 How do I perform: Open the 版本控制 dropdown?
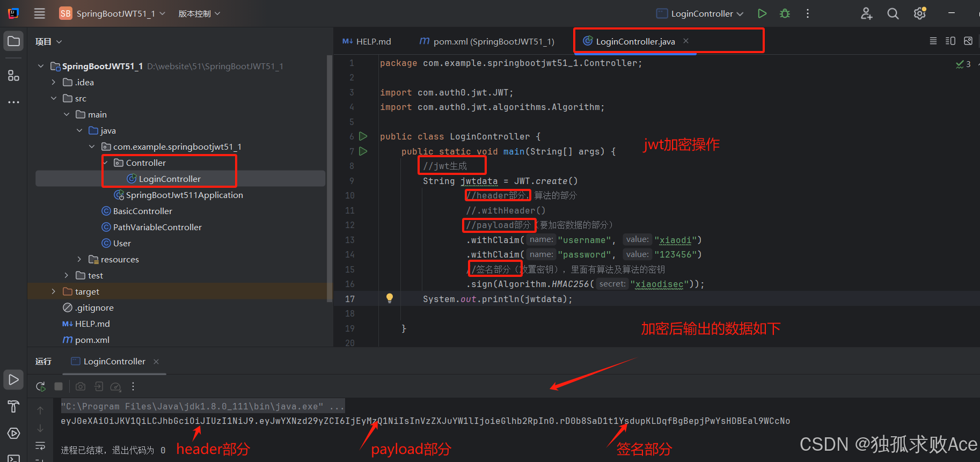[x=199, y=13]
